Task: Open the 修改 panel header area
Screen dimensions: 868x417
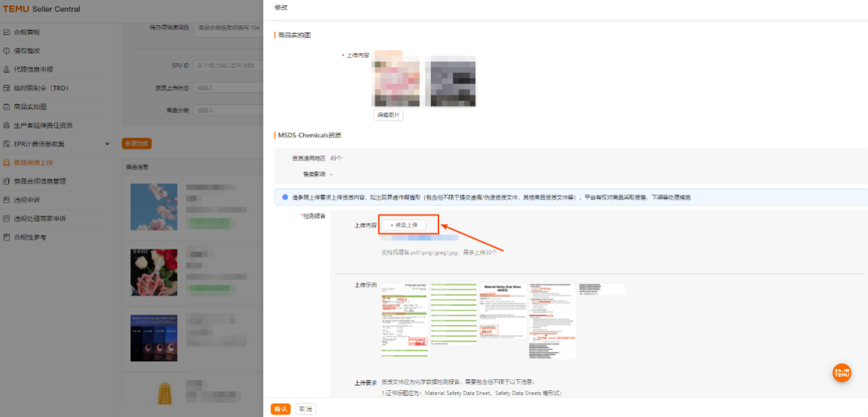Action: 282,7
